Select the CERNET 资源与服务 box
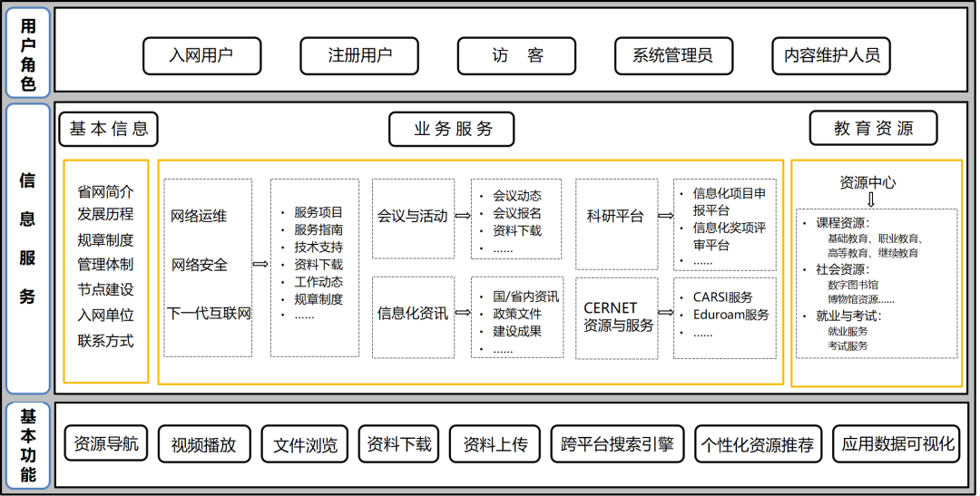This screenshot has height=496, width=980. point(617,316)
